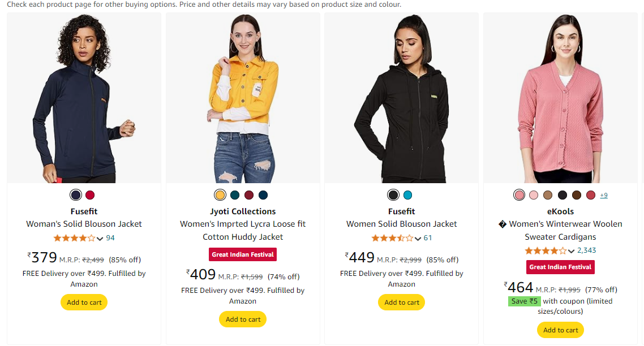Choose maroon swatch for Jyoti Collections jacket

pyautogui.click(x=249, y=195)
